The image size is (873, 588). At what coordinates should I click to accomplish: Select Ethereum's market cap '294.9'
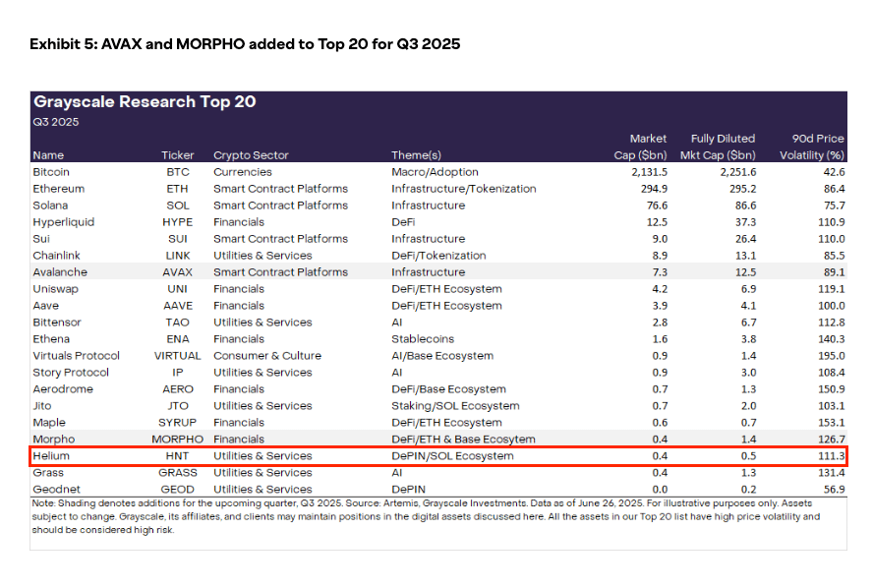(654, 189)
